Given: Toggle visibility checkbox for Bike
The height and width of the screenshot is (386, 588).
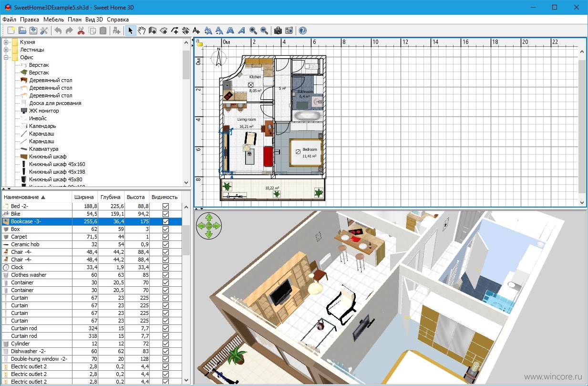Looking at the screenshot, I should pyautogui.click(x=165, y=214).
